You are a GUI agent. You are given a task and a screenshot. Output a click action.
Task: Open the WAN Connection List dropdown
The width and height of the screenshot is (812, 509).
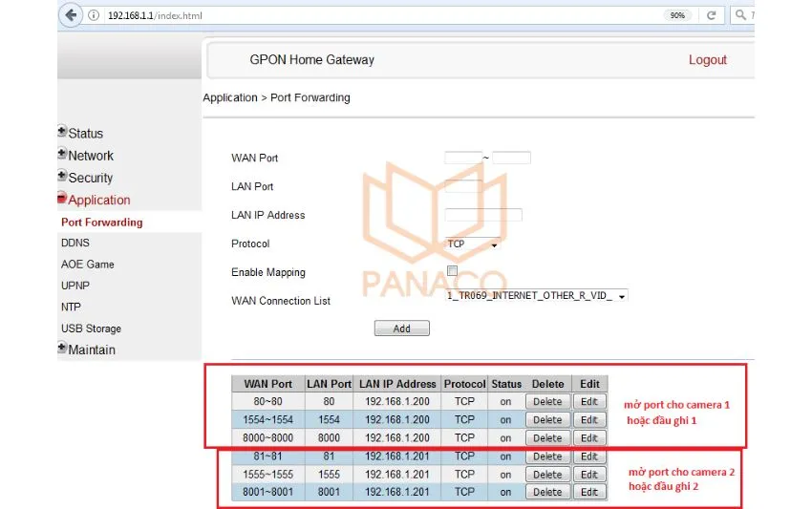click(x=537, y=296)
